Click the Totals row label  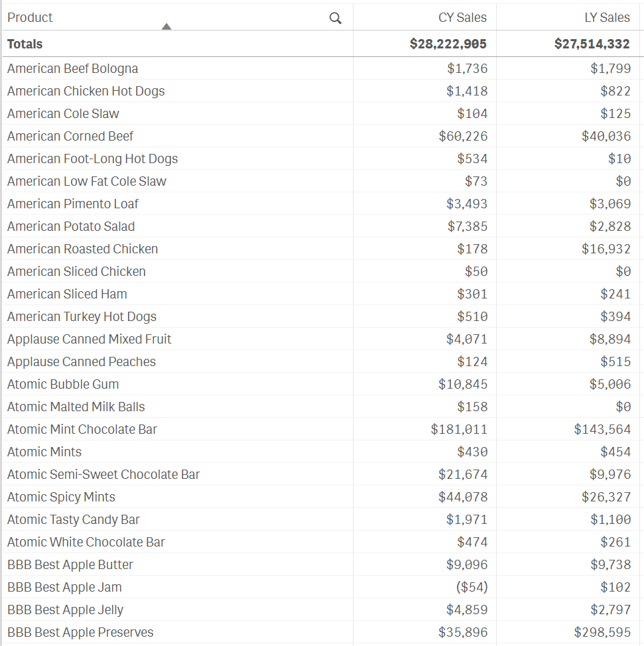(25, 44)
